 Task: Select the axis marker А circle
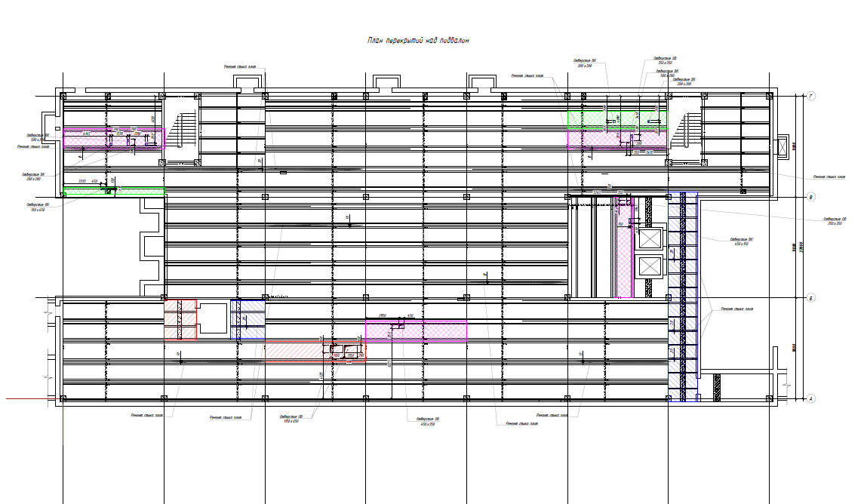[811, 398]
